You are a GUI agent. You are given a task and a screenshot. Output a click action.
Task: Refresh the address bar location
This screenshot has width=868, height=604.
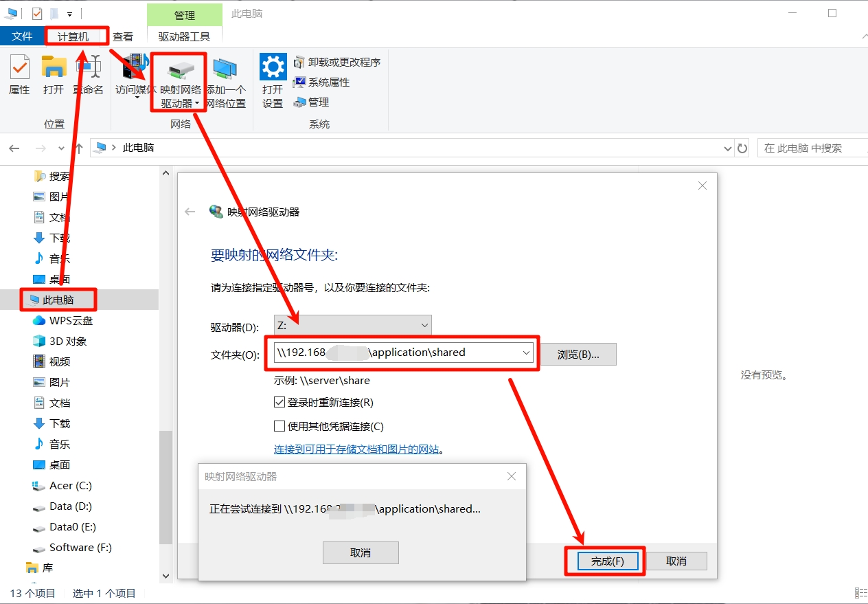(x=742, y=148)
